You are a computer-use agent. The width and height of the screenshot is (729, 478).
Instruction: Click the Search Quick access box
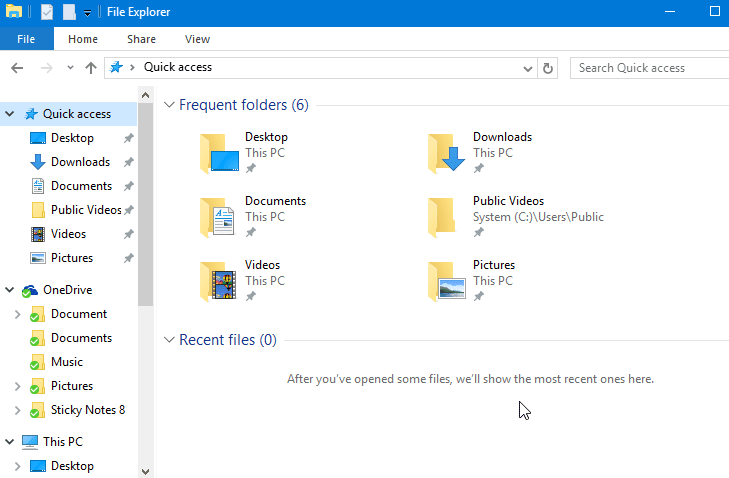tap(650, 68)
